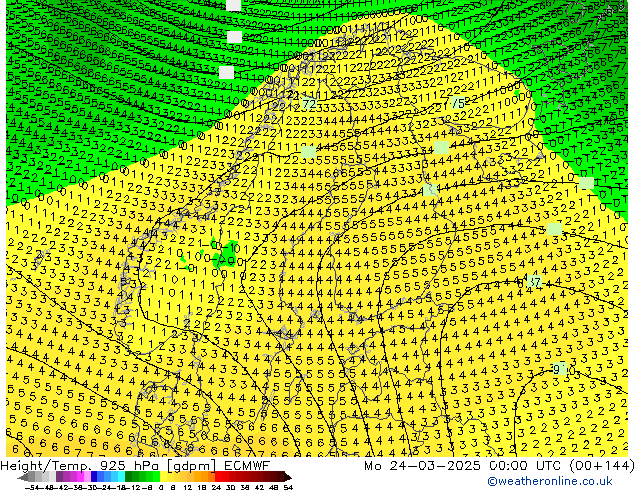Pick the yellow swatch in the color legend
The image size is (634, 490).
(x=163, y=477)
